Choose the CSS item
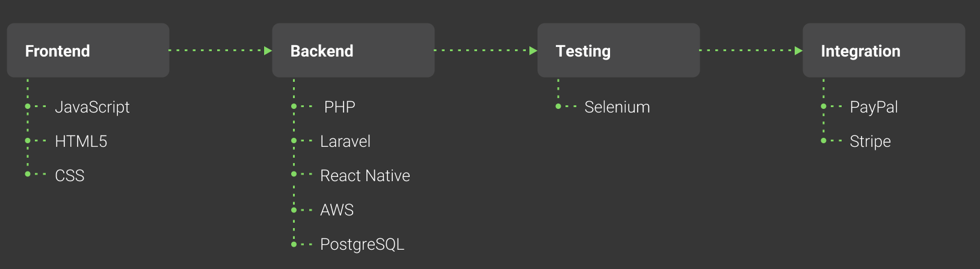980x269 pixels. [70, 176]
